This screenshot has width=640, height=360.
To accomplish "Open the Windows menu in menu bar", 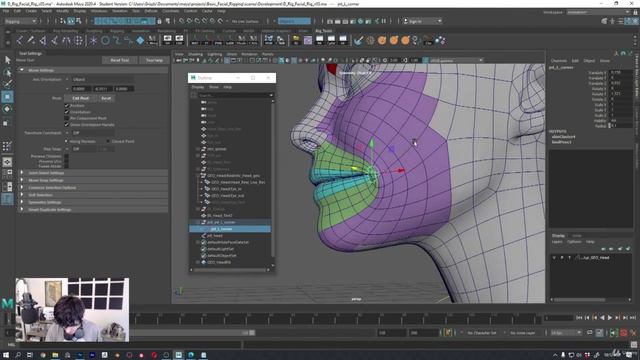I will (99, 11).
